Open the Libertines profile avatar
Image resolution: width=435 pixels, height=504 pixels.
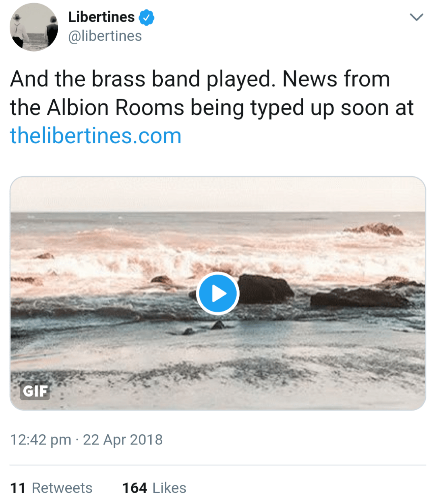[x=34, y=27]
